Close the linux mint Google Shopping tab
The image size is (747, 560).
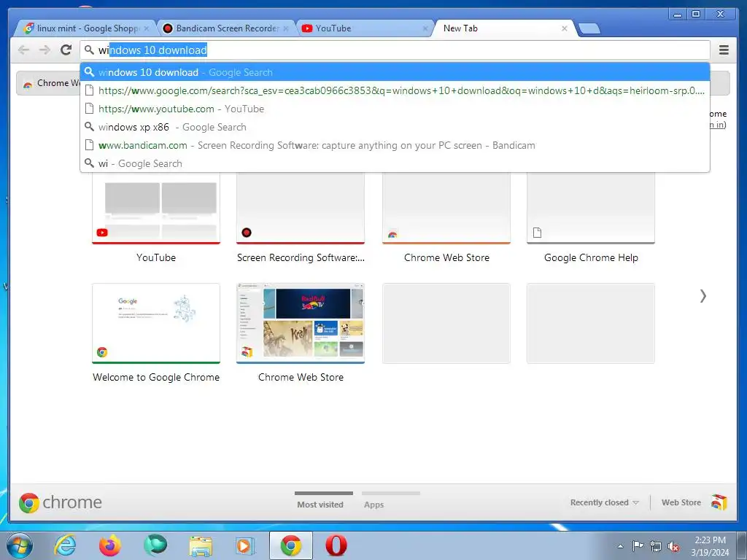pos(146,28)
